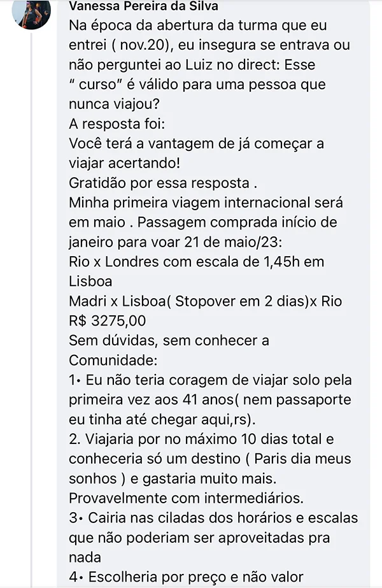Click the line 'Rio x Londres com escala'
This screenshot has width=382, height=588.
tap(197, 262)
